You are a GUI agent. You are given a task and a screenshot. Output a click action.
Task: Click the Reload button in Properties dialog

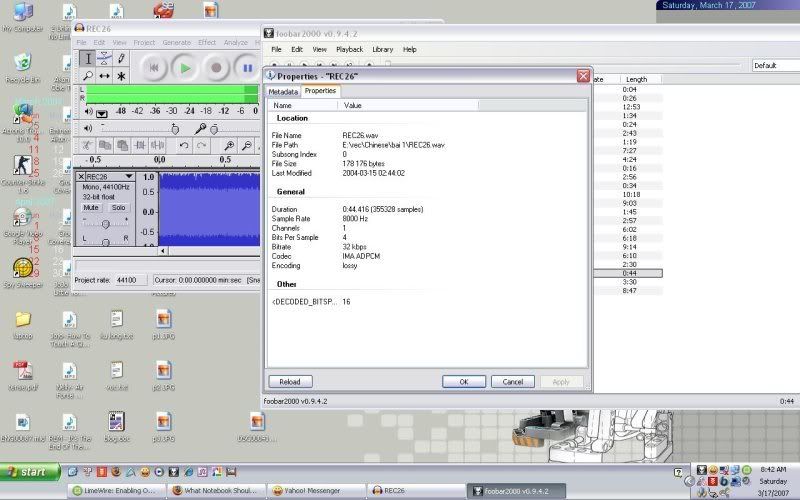coord(290,382)
